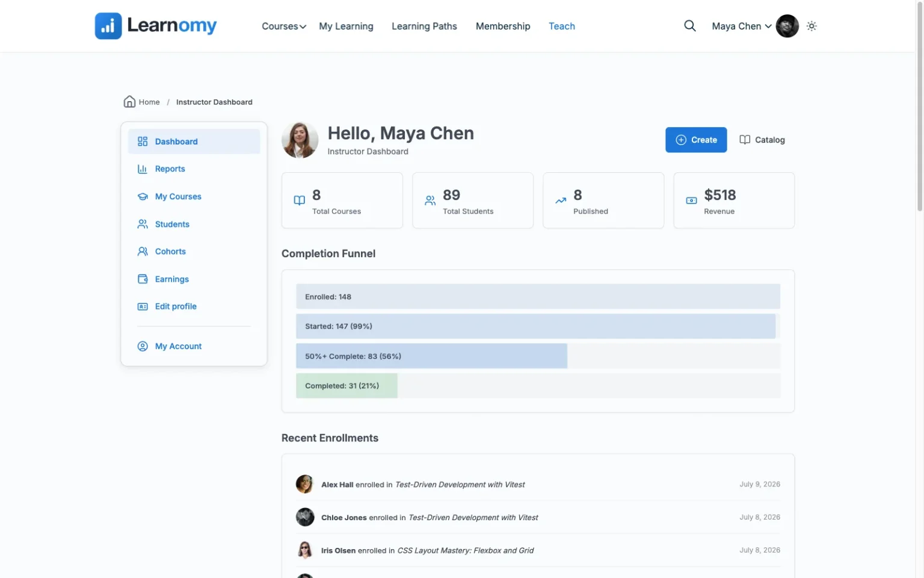Click the Learnomy logo icon

(108, 26)
